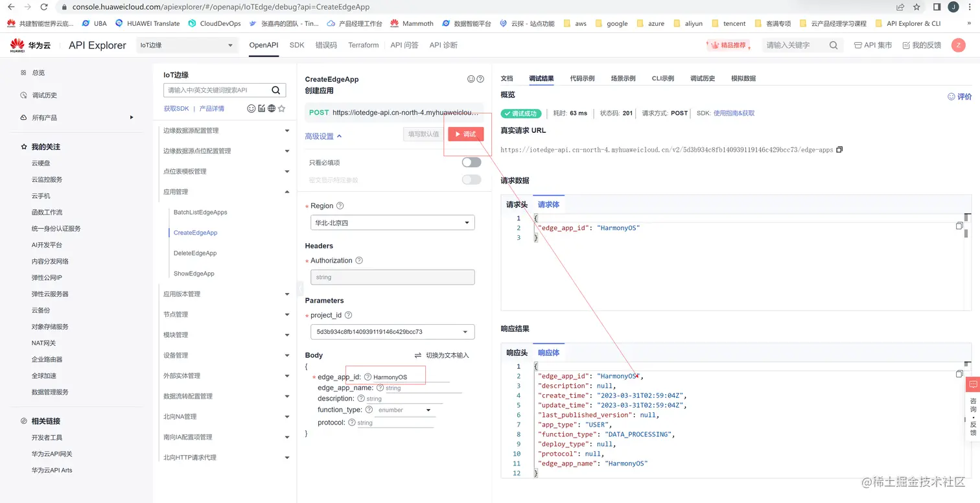The image size is (980, 503).
Task: Open the 调试历史 result tab
Action: click(703, 78)
